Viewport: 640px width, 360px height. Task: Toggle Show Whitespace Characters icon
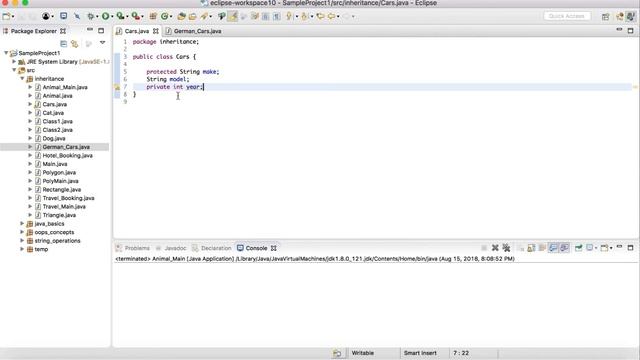277,16
